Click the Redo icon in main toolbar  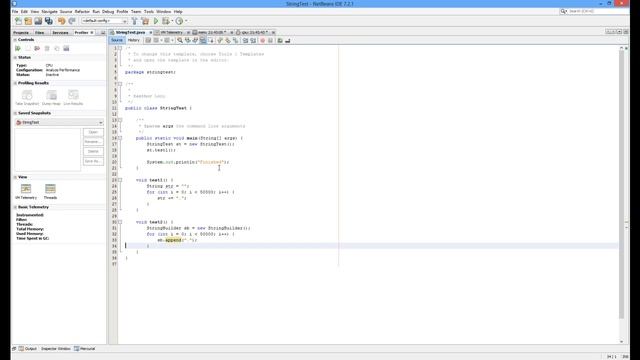(72, 21)
